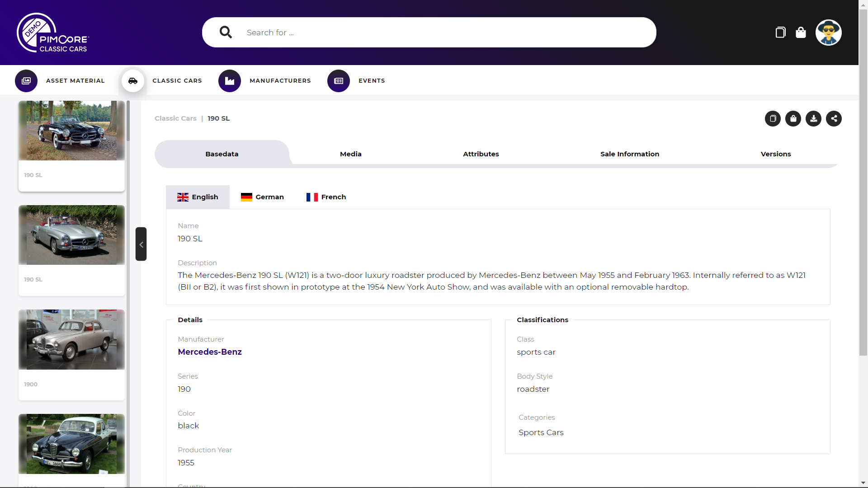Click the Production Year value 1955
The image size is (868, 488).
[x=186, y=463]
